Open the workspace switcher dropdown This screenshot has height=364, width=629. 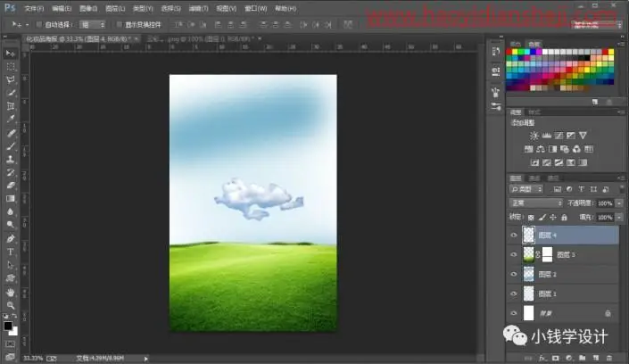click(x=597, y=25)
